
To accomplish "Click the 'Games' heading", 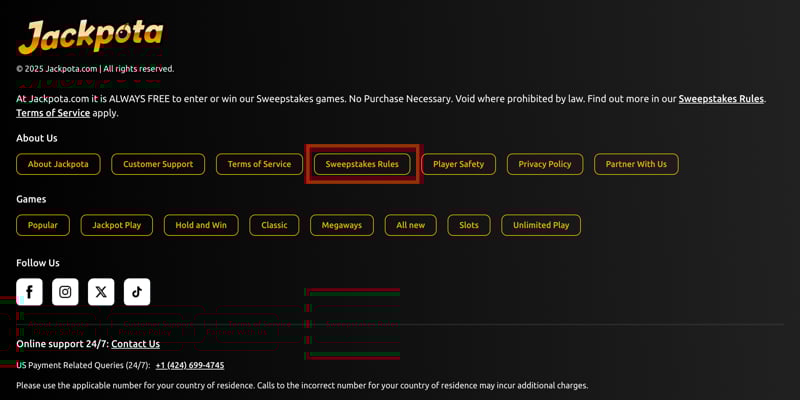I will (31, 199).
